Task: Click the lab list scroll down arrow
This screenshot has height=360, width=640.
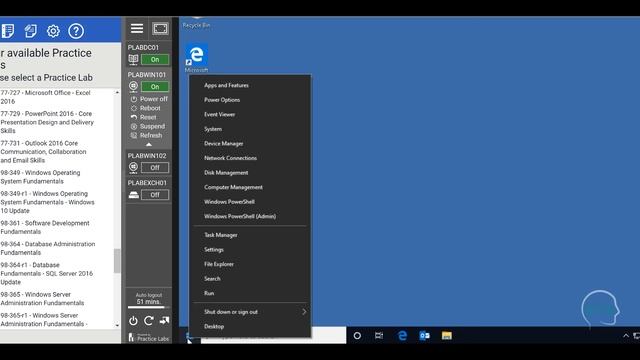Action: [117, 325]
